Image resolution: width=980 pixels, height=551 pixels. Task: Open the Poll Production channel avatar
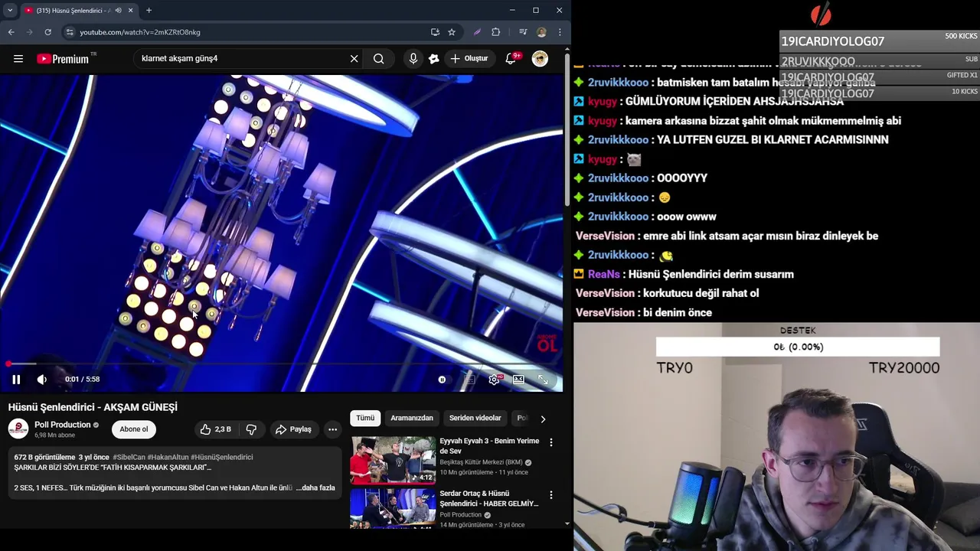coord(18,429)
